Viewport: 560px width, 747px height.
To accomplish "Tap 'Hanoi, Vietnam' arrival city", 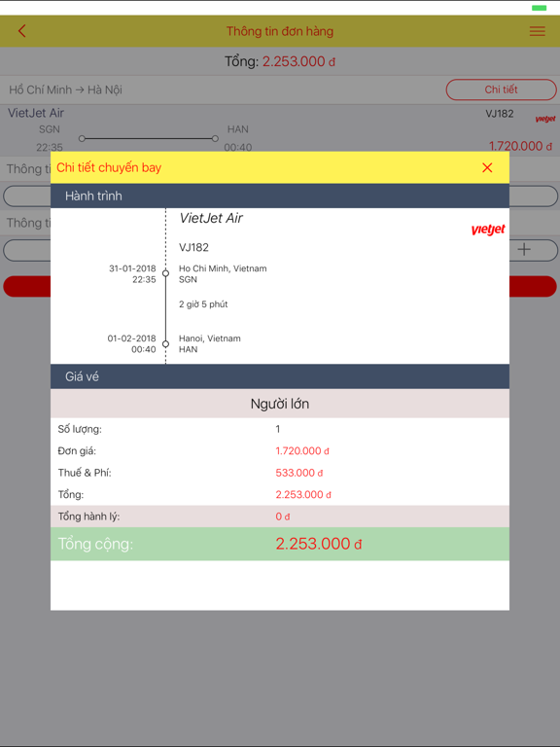I will [210, 338].
